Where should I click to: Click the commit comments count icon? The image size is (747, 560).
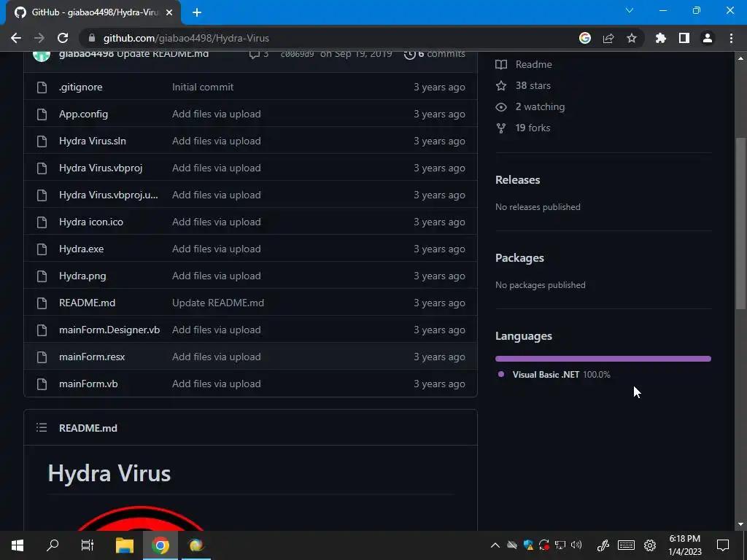[x=259, y=54]
